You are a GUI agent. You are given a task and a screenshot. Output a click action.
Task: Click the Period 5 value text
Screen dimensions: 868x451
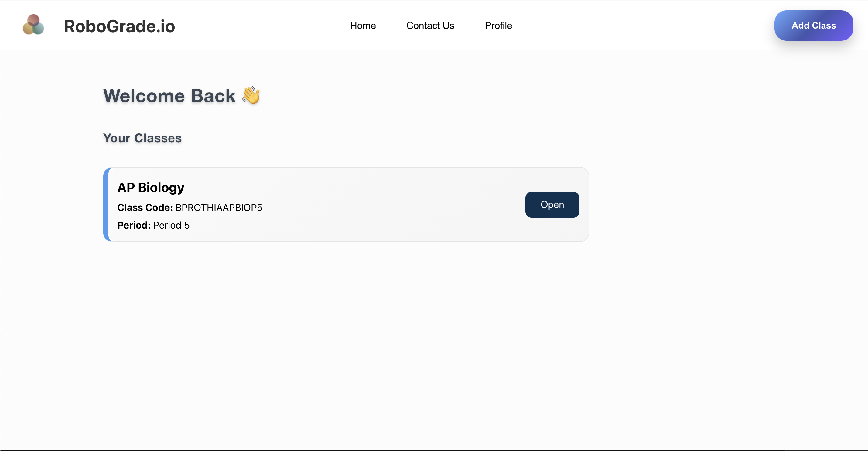click(x=171, y=225)
